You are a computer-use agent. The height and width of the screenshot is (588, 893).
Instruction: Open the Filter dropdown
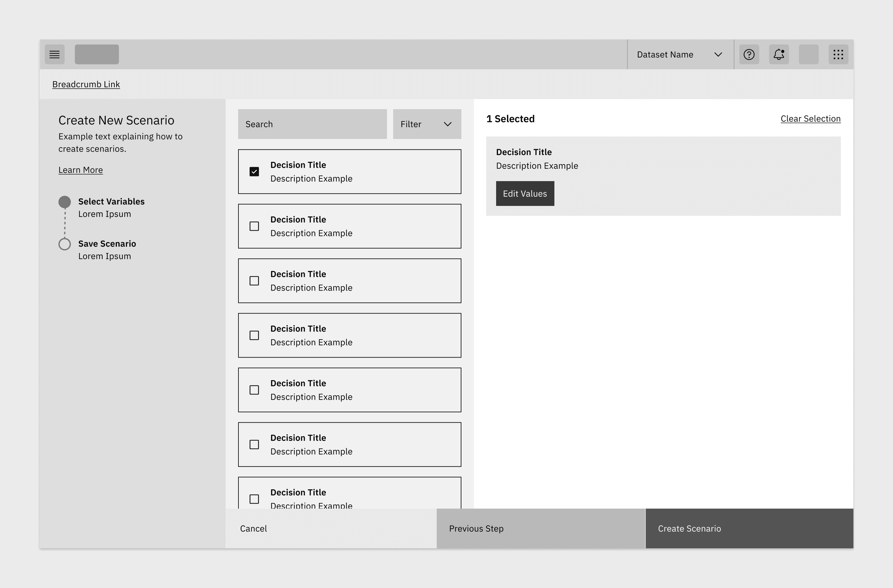click(427, 124)
